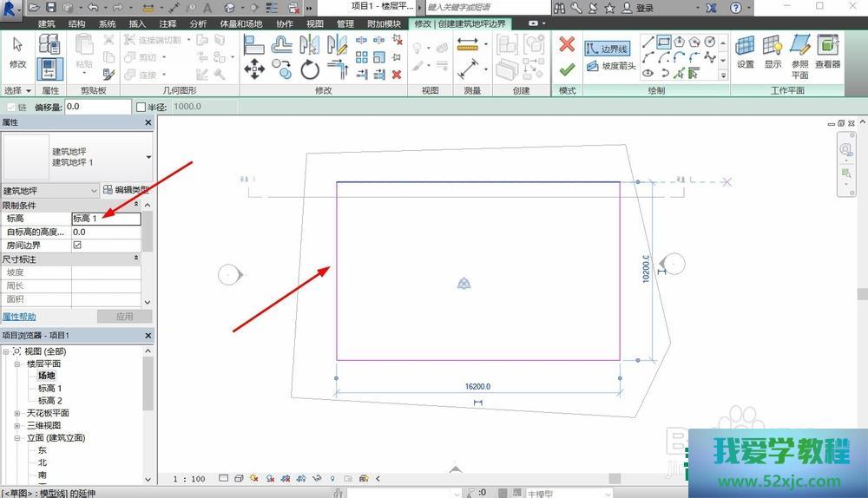Select the Rotate tool in the Modify panel
Image resolution: width=868 pixels, height=498 pixels.
[x=310, y=69]
